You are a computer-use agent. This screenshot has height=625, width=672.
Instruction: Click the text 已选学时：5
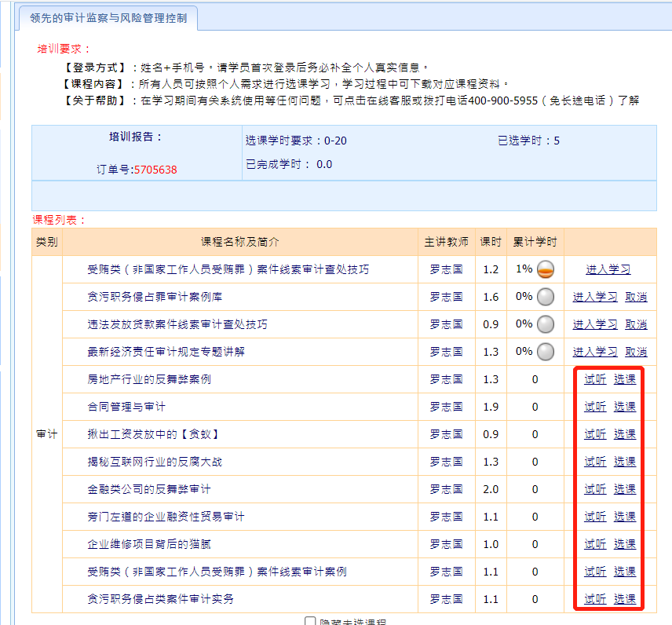coord(529,141)
